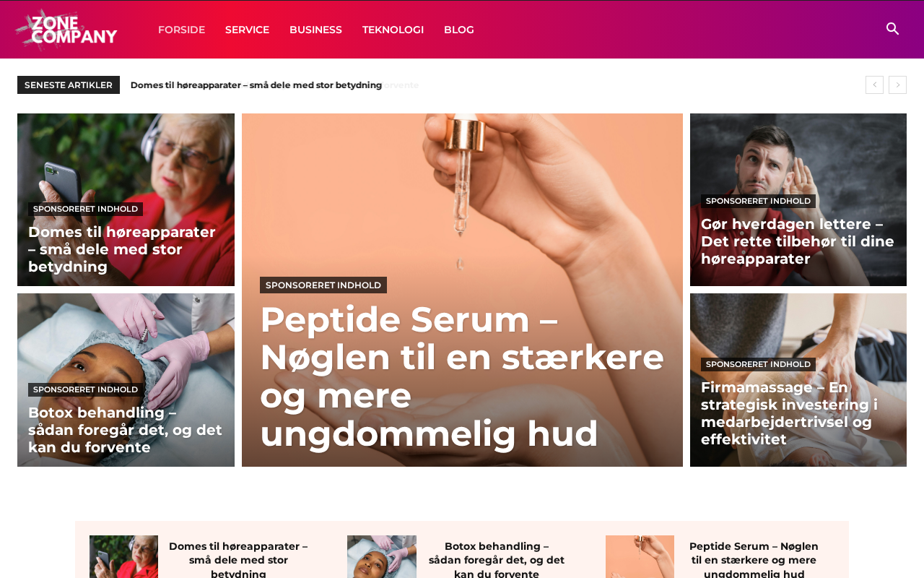Click the SENESTE ARTIKLER label
This screenshot has height=578, width=924.
(x=69, y=85)
